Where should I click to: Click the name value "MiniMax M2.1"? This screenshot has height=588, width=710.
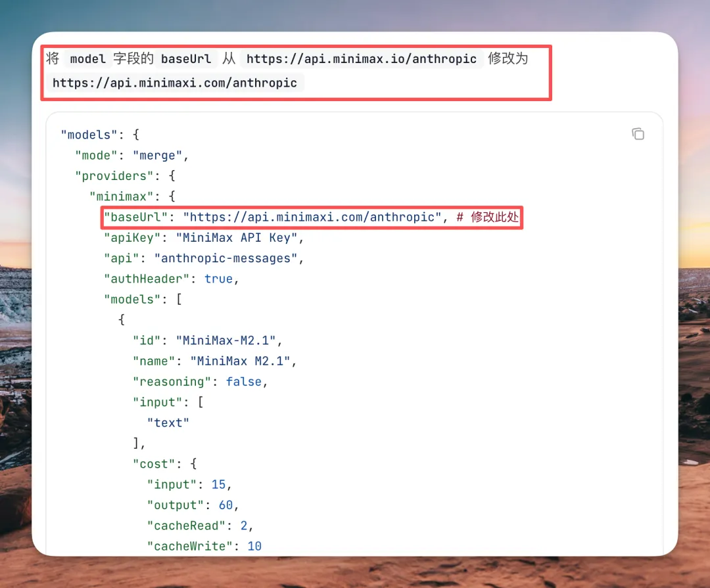(x=240, y=361)
